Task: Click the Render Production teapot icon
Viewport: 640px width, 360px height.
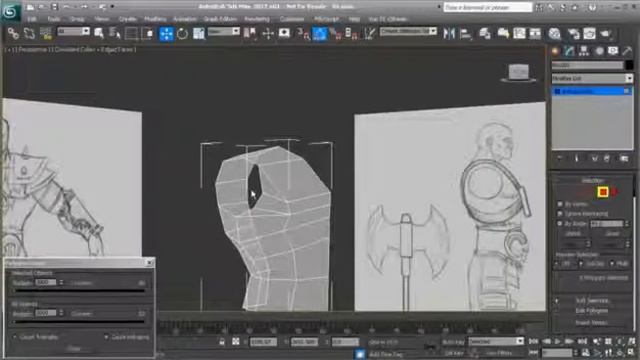Action: pyautogui.click(x=605, y=33)
